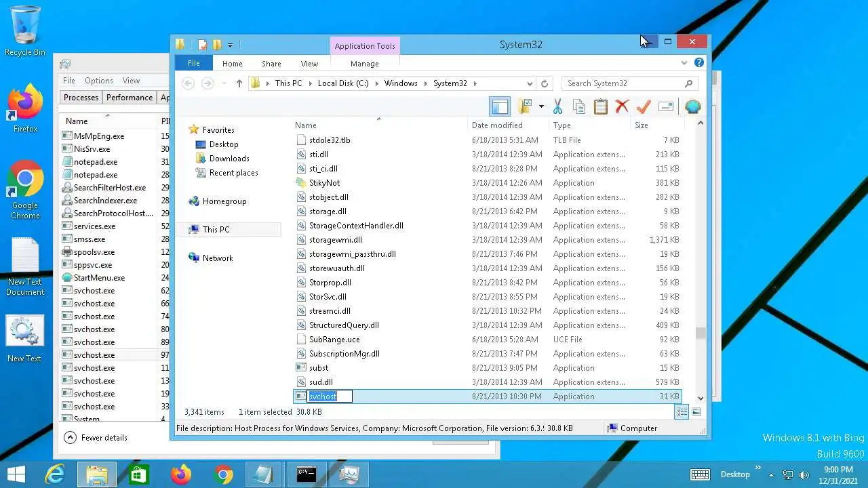Click the Paste clipboard icon
The image size is (868, 488).
pos(600,106)
